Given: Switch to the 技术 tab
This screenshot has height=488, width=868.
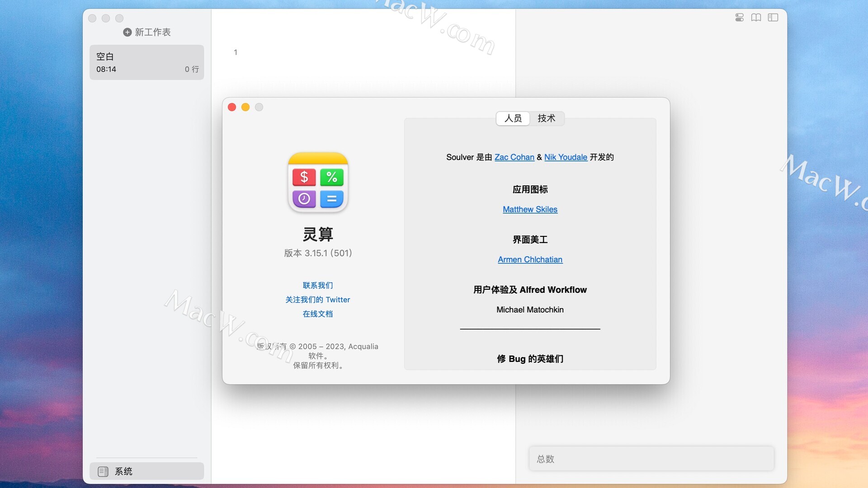Looking at the screenshot, I should [x=547, y=118].
